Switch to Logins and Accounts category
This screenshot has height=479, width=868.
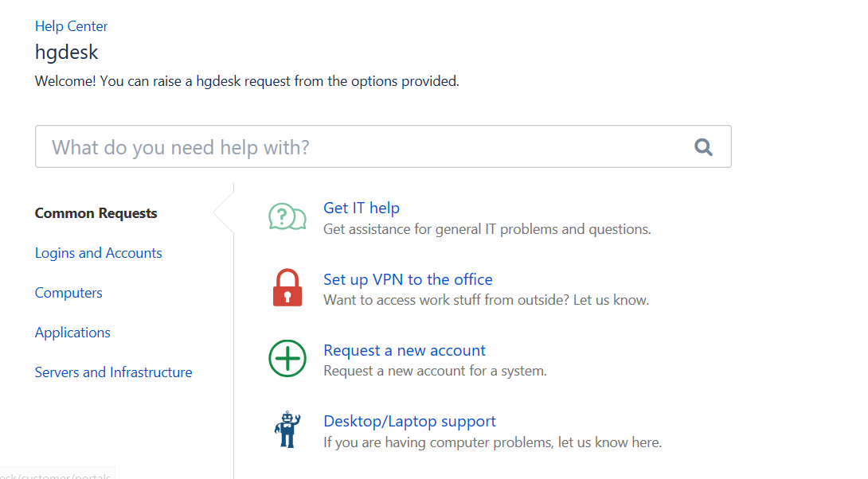tap(99, 253)
